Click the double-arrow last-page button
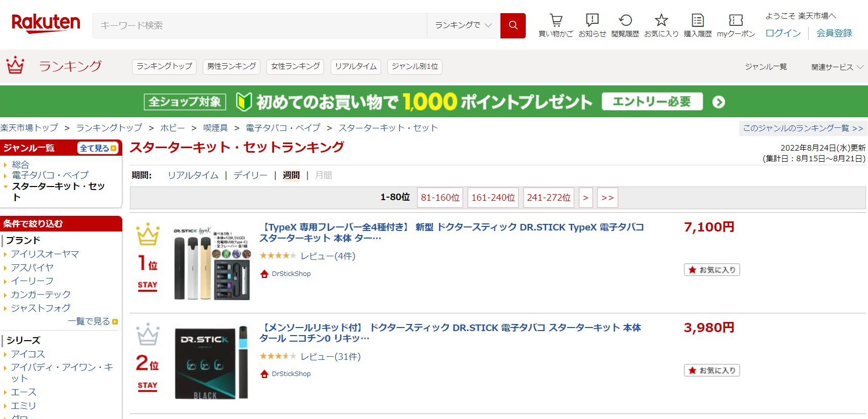The image size is (868, 419). pos(608,198)
